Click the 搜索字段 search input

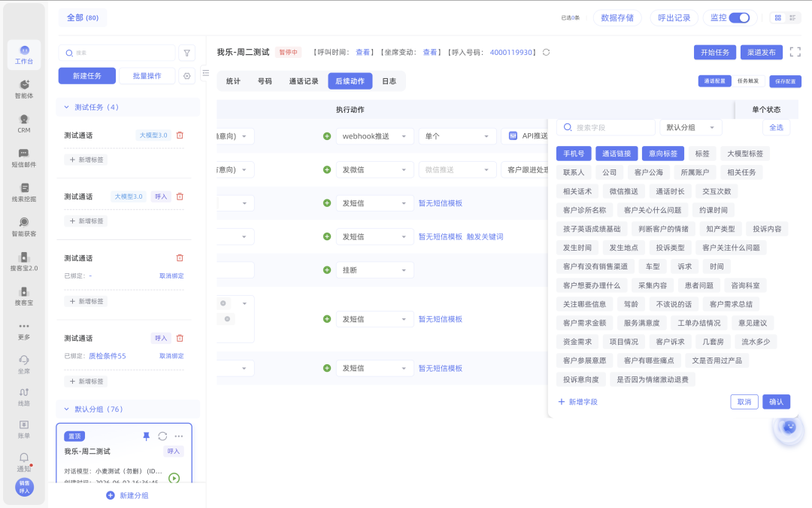[606, 127]
